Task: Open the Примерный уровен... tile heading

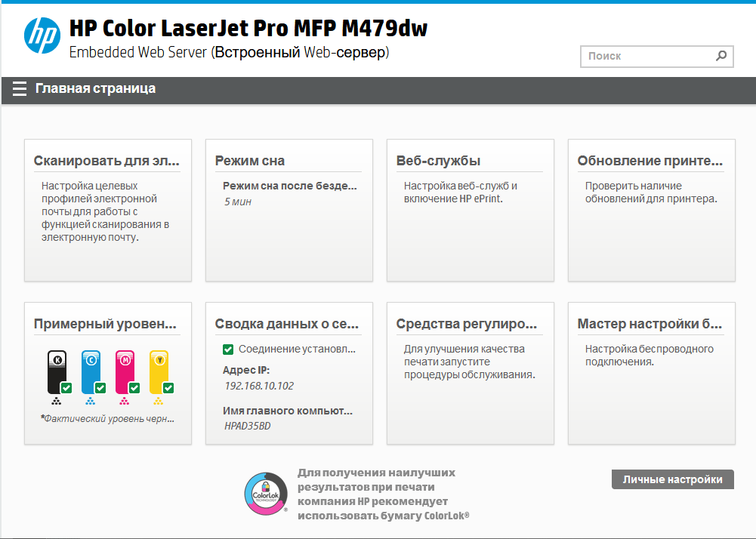Action: point(105,324)
